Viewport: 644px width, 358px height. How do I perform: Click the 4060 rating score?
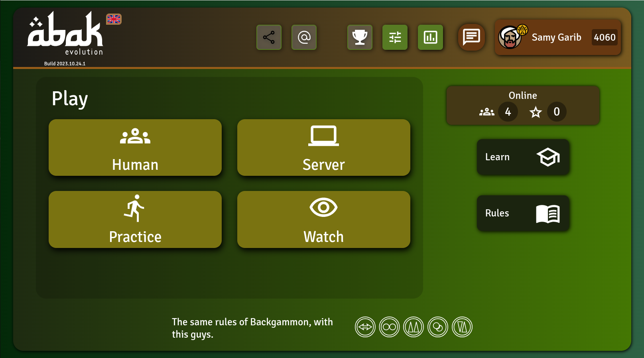(x=605, y=37)
